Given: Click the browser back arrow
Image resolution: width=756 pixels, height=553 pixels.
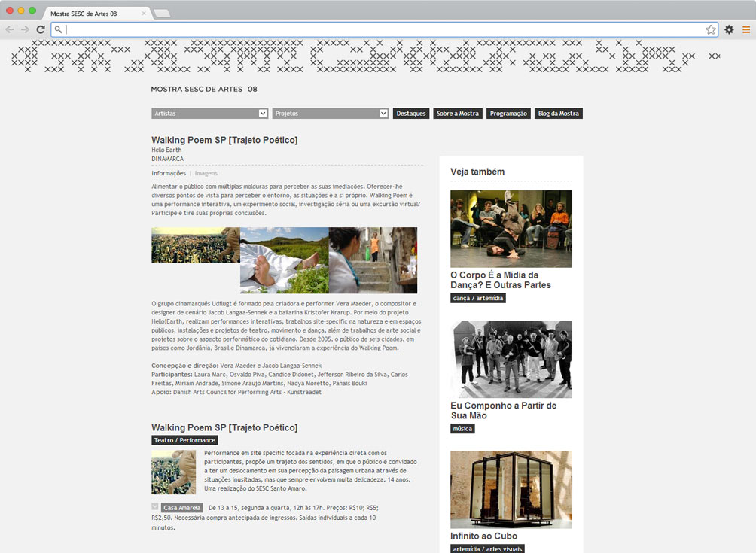Looking at the screenshot, I should click(x=10, y=29).
